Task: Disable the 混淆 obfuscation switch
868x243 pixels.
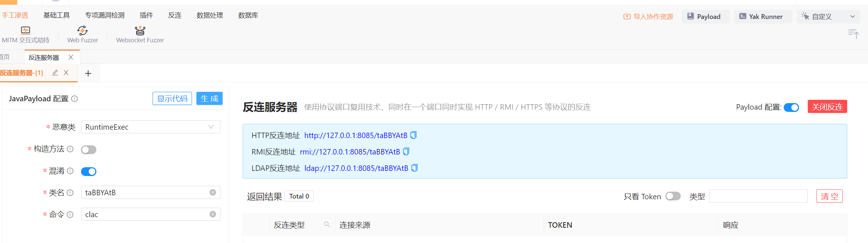Action: coord(89,172)
